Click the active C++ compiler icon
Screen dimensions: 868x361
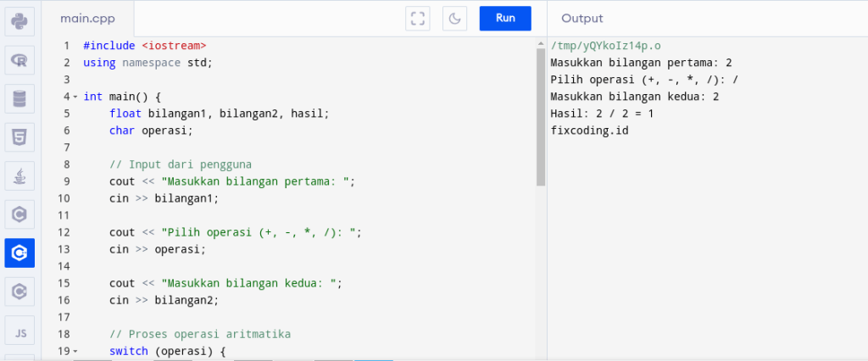[19, 253]
